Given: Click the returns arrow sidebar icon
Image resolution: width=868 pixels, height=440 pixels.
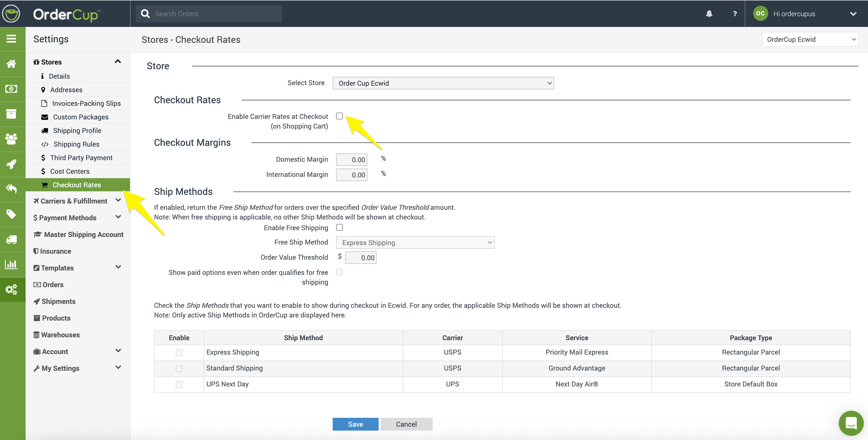Looking at the screenshot, I should [x=12, y=189].
